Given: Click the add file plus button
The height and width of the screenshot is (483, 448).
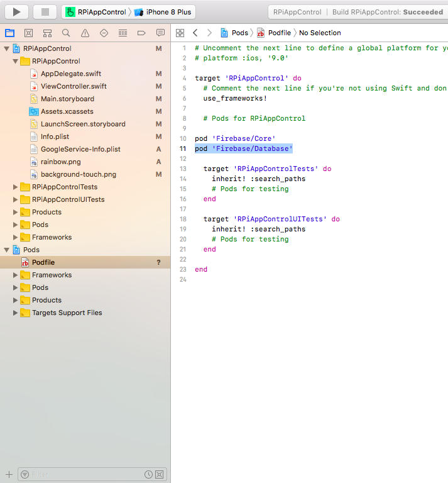Looking at the screenshot, I should (9, 474).
